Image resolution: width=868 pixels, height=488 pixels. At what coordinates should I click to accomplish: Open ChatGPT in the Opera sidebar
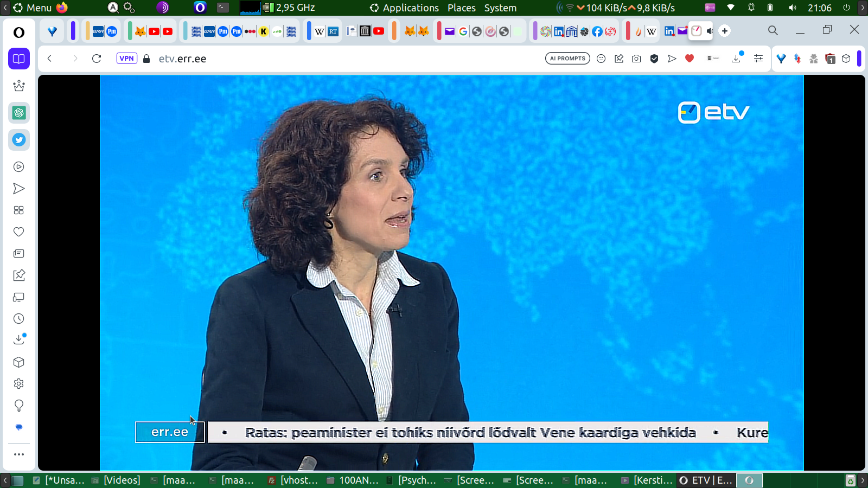tap(19, 113)
